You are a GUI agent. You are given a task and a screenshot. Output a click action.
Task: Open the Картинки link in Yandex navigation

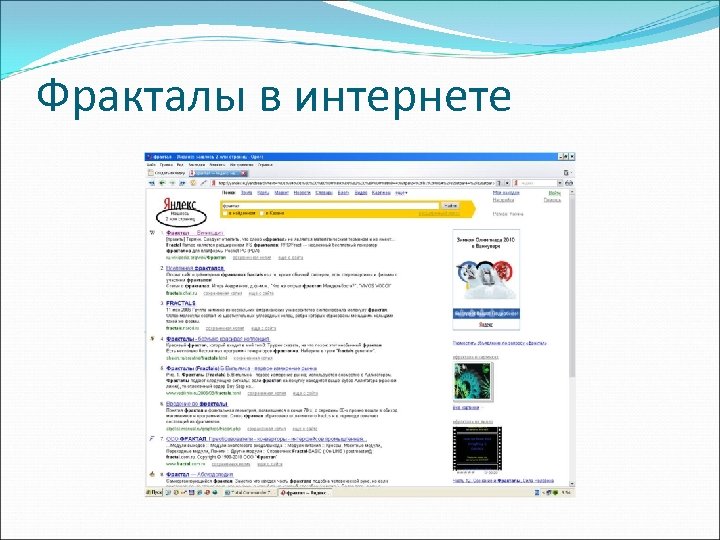click(381, 193)
